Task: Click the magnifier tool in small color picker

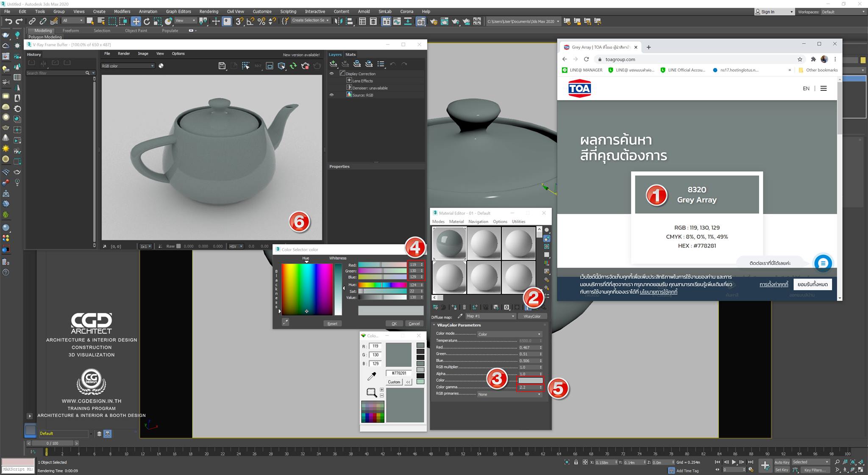Action: [x=371, y=392]
